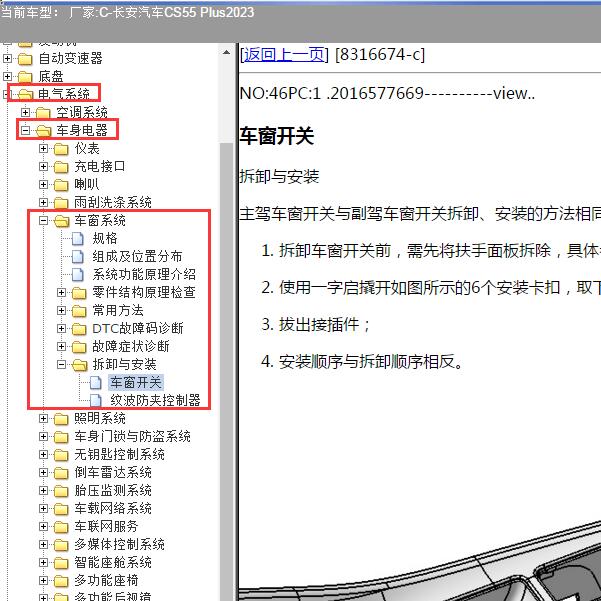Click the 倒车雷达系统 folder icon
The image size is (601, 601).
pyautogui.click(x=61, y=473)
